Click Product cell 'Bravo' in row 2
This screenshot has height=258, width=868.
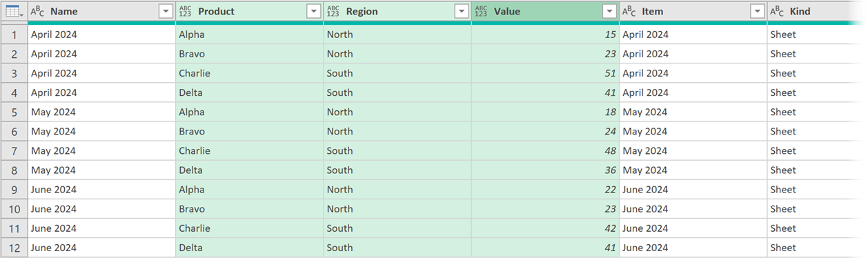[250, 54]
